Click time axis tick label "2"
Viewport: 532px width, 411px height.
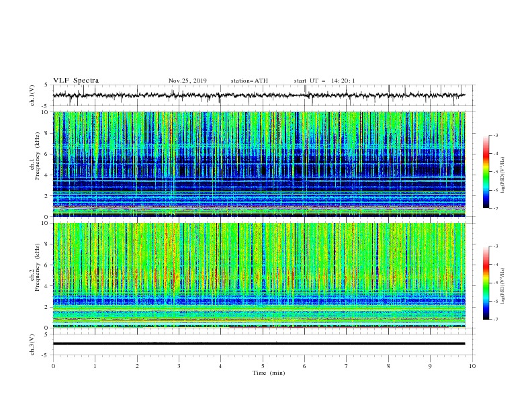point(137,366)
